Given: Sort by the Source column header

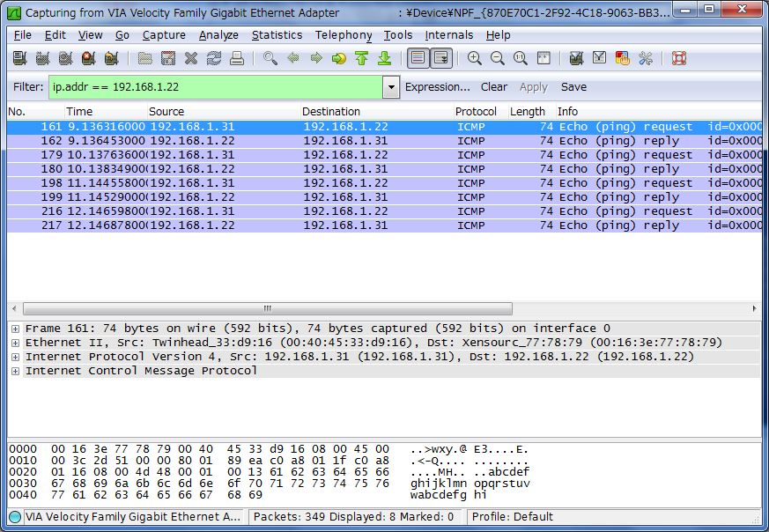Looking at the screenshot, I should click(224, 112).
